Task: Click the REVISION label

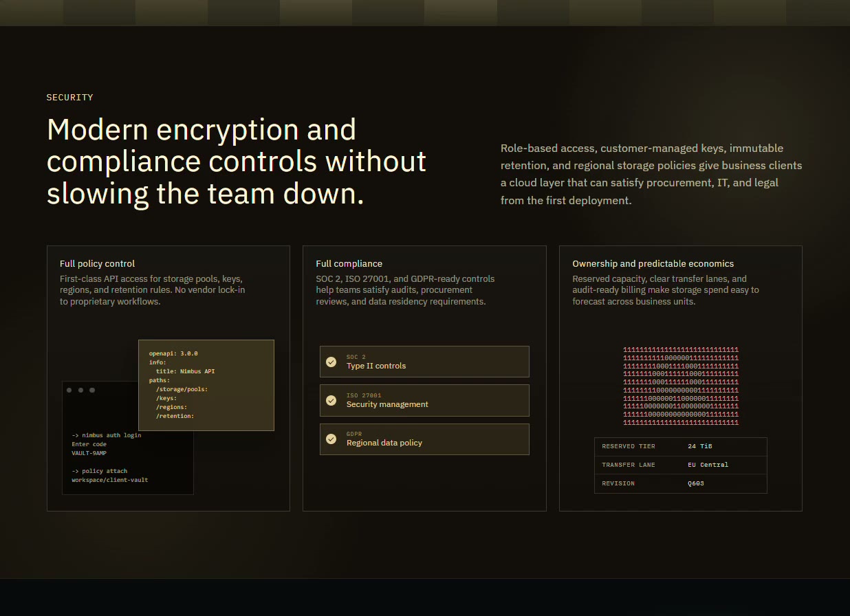Action: (618, 483)
